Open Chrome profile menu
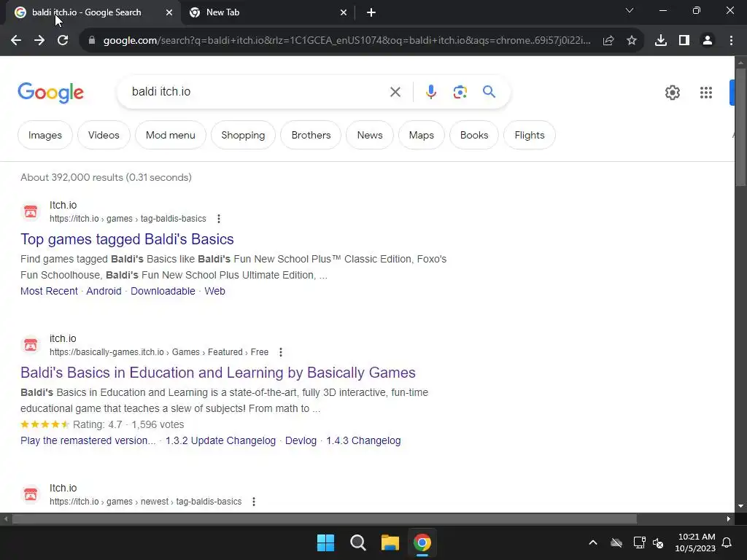The width and height of the screenshot is (747, 560). tap(708, 41)
